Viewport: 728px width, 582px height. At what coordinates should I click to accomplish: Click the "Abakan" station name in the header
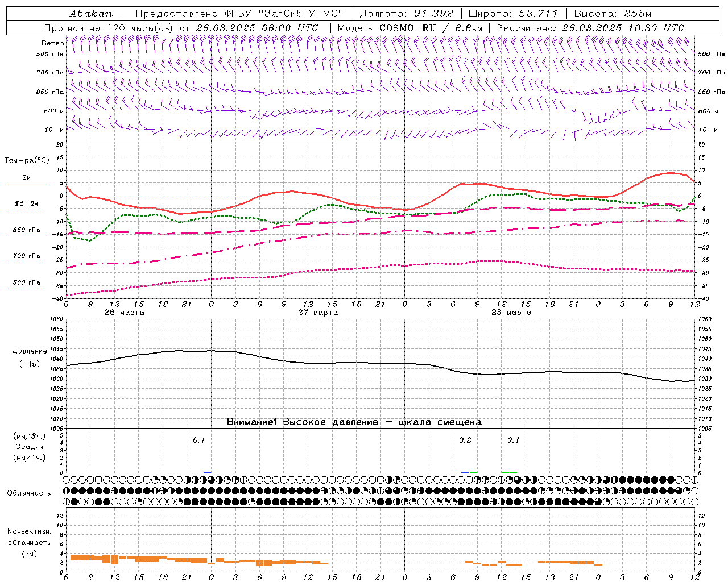coord(91,13)
